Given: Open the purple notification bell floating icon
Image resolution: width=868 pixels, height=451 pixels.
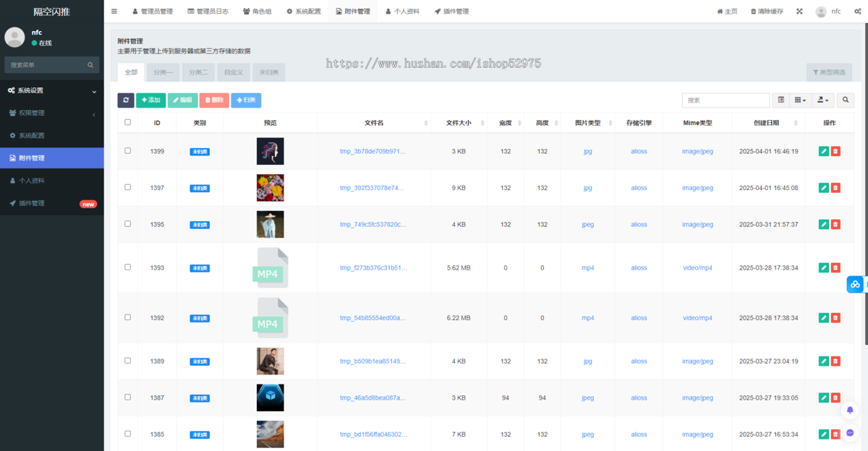Looking at the screenshot, I should pos(850,410).
